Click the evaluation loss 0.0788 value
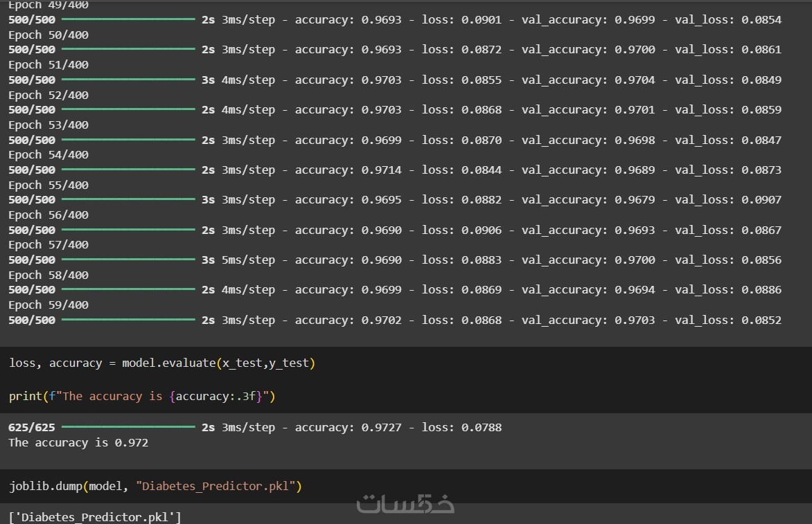This screenshot has width=812, height=524. [482, 427]
